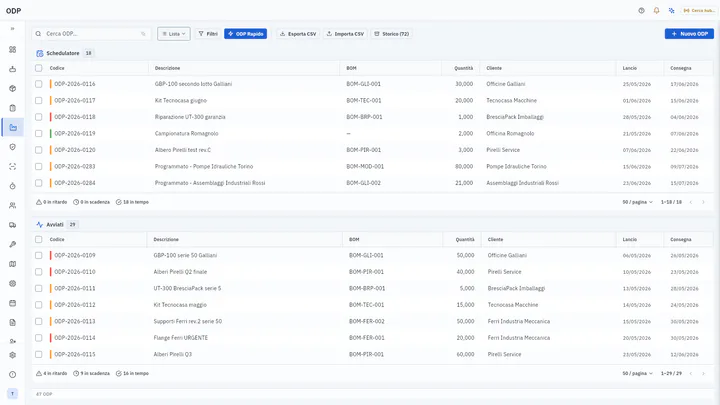This screenshot has width=720, height=405.
Task: Sort Schedulatore table by Codice header
Action: tap(57, 68)
